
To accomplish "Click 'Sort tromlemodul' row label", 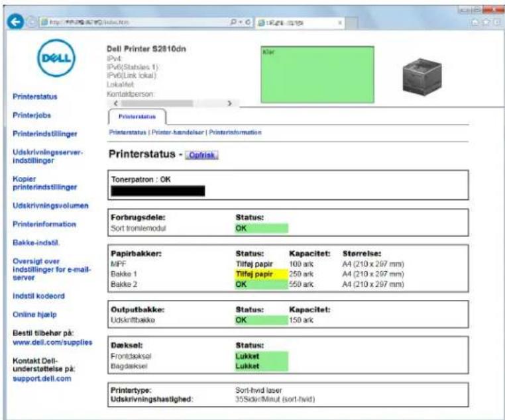I will (139, 228).
